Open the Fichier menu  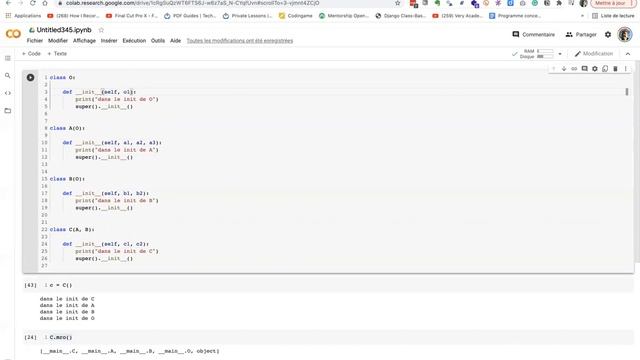click(35, 41)
